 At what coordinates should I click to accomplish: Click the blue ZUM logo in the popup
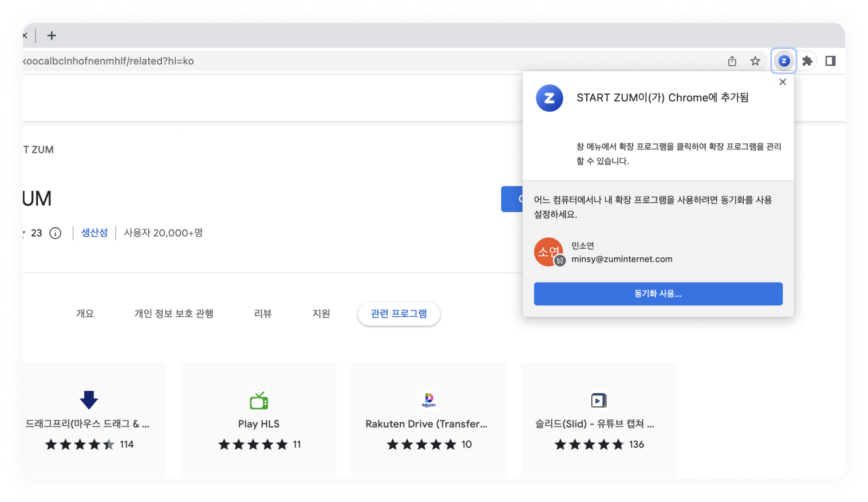click(549, 98)
